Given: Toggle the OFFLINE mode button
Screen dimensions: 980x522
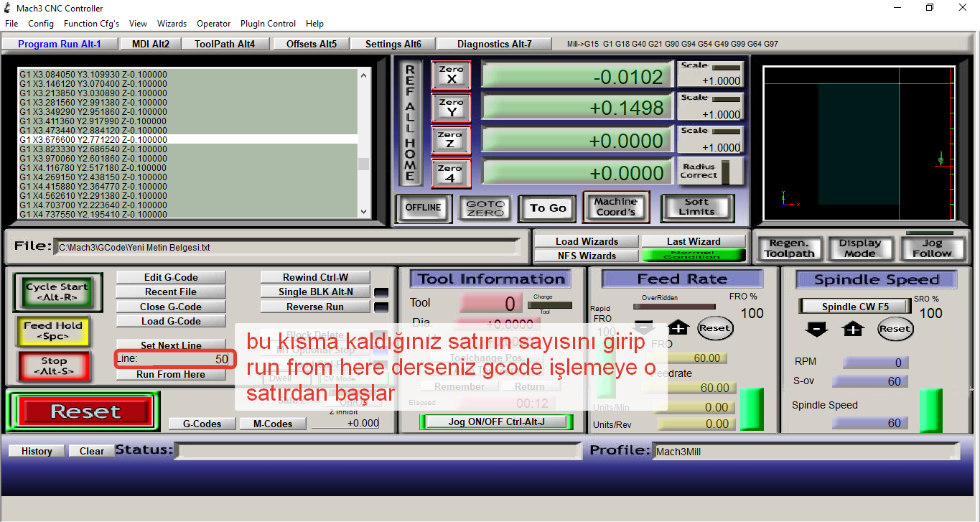Looking at the screenshot, I should point(423,208).
